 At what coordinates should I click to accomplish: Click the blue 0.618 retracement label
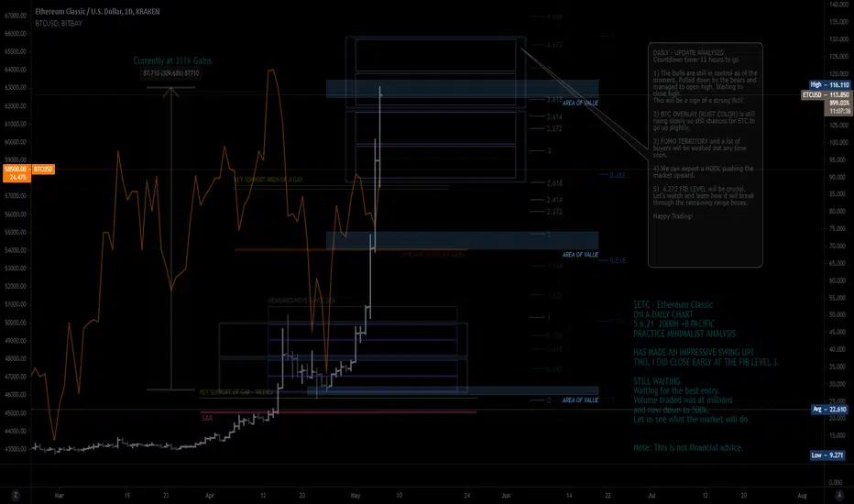[x=618, y=260]
